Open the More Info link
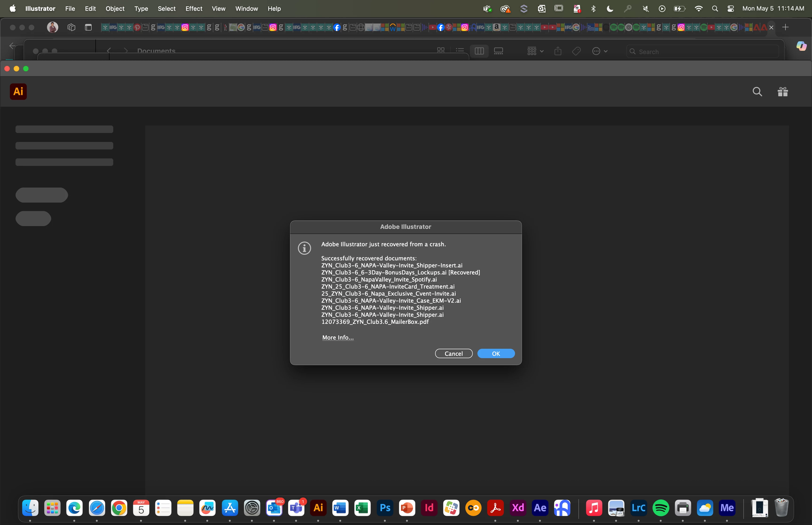812x525 pixels. (338, 337)
